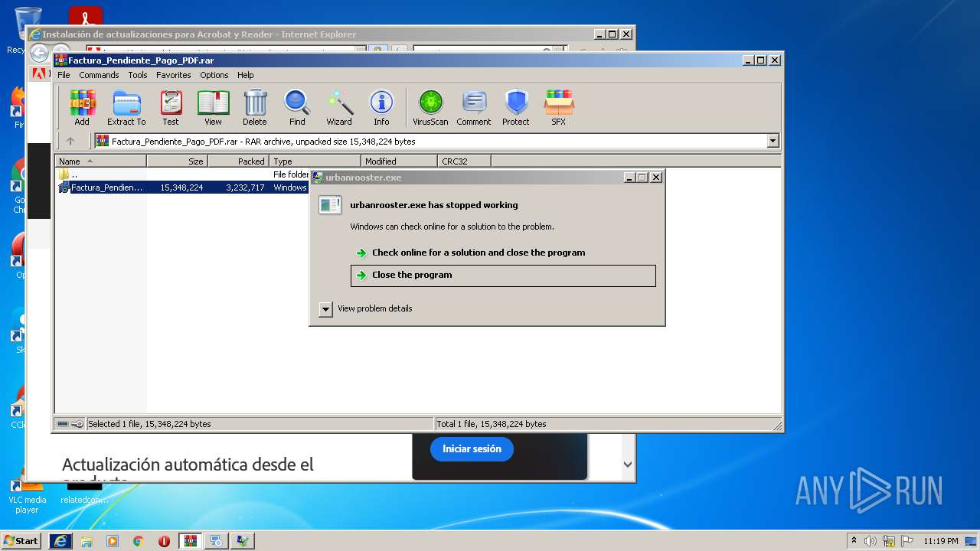Screen dimensions: 980x551
Task: Sort by the CRC32 column header
Action: [464, 161]
